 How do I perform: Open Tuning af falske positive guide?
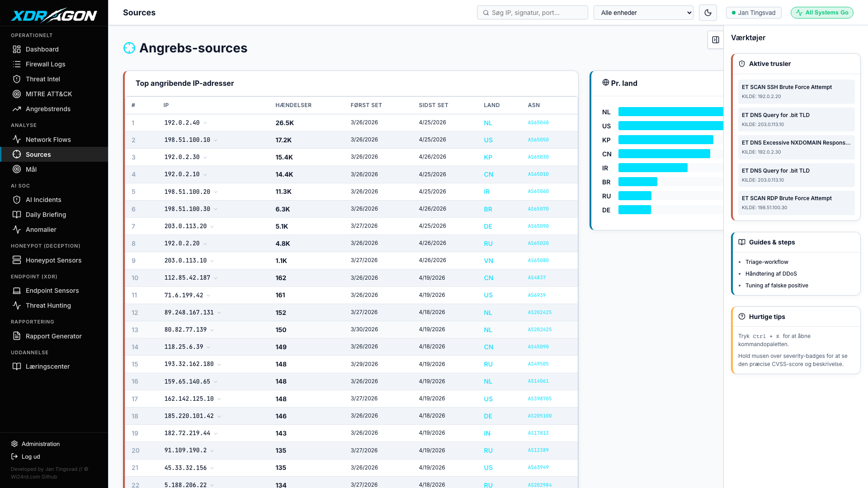tap(777, 286)
